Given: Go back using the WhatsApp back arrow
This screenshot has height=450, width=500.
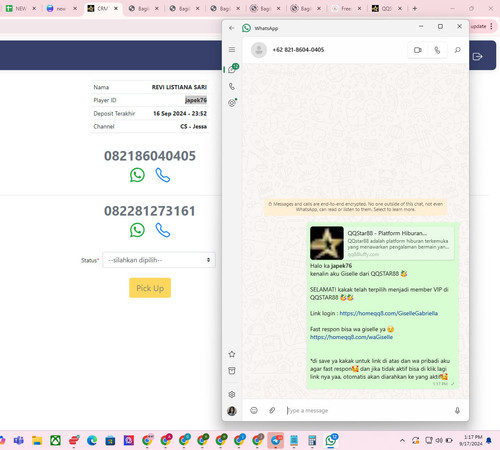Looking at the screenshot, I should point(232,28).
